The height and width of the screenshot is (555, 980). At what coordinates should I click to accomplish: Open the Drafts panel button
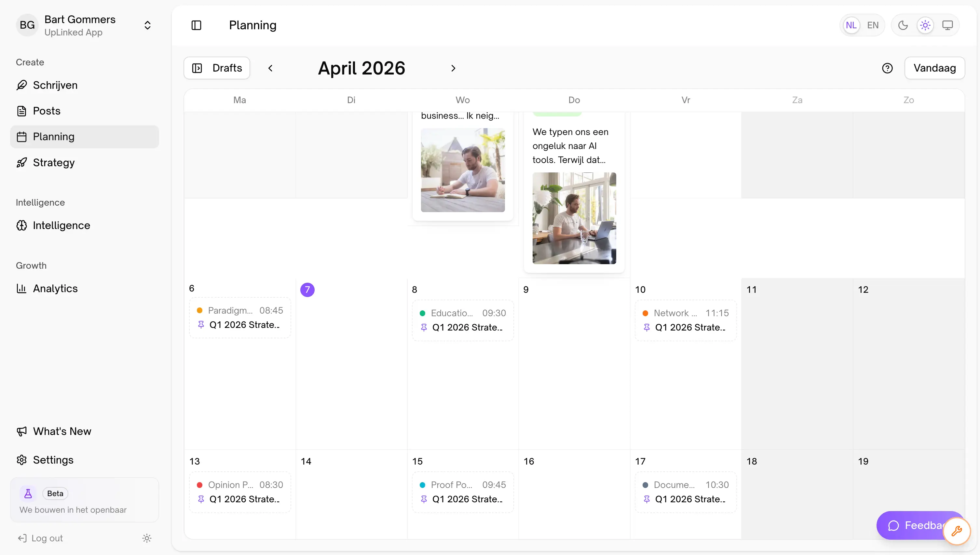pyautogui.click(x=216, y=68)
